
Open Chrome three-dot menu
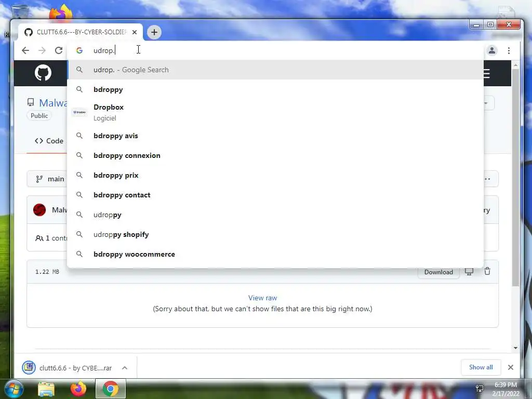509,50
